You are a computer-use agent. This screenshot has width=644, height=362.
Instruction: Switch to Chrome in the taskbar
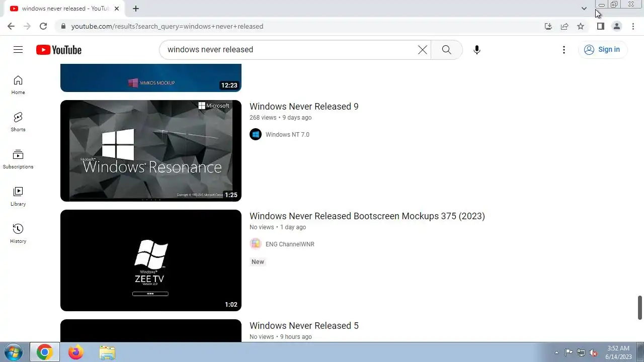44,352
